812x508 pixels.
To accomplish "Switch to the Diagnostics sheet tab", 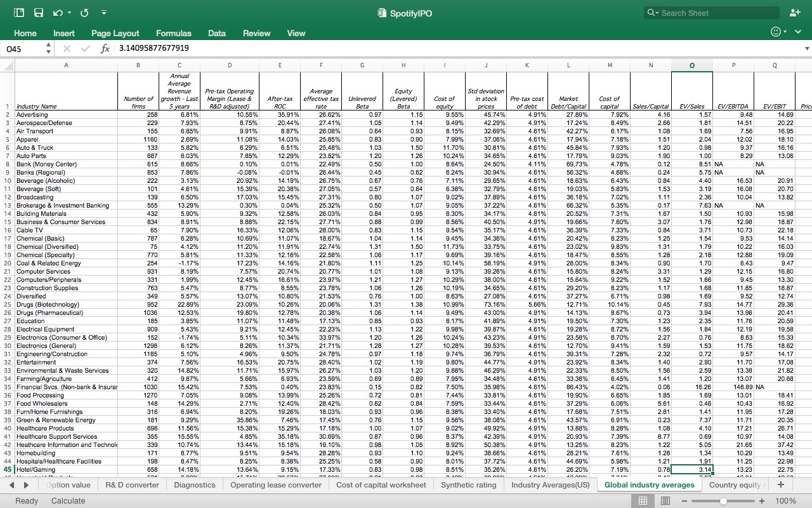I will point(194,485).
